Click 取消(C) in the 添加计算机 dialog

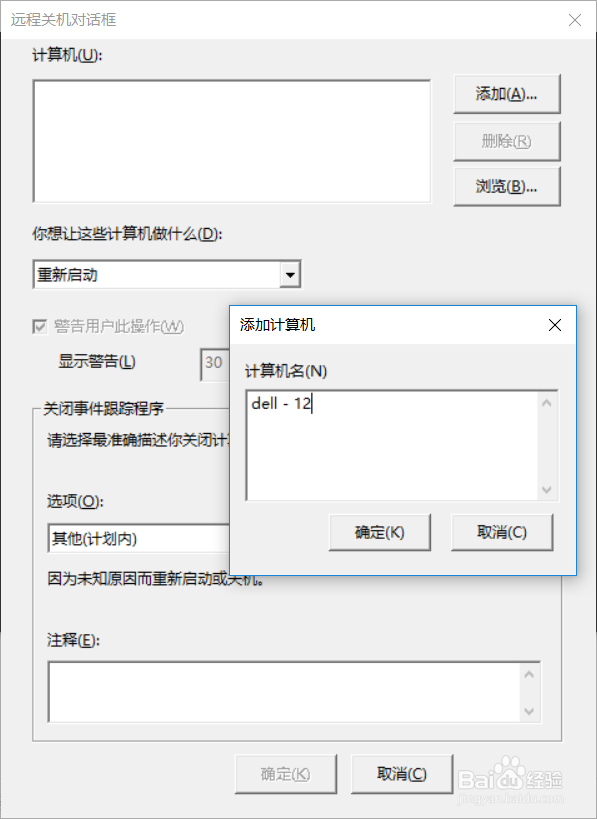tap(501, 532)
